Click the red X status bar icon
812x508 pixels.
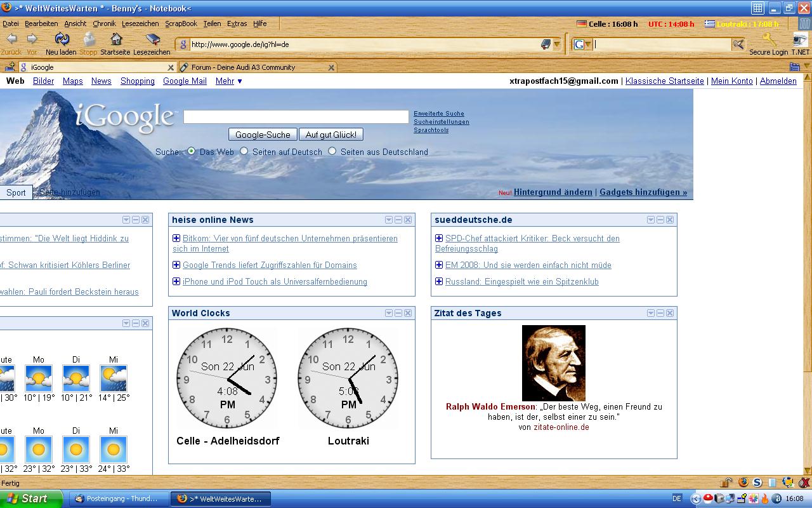pyautogui.click(x=804, y=483)
